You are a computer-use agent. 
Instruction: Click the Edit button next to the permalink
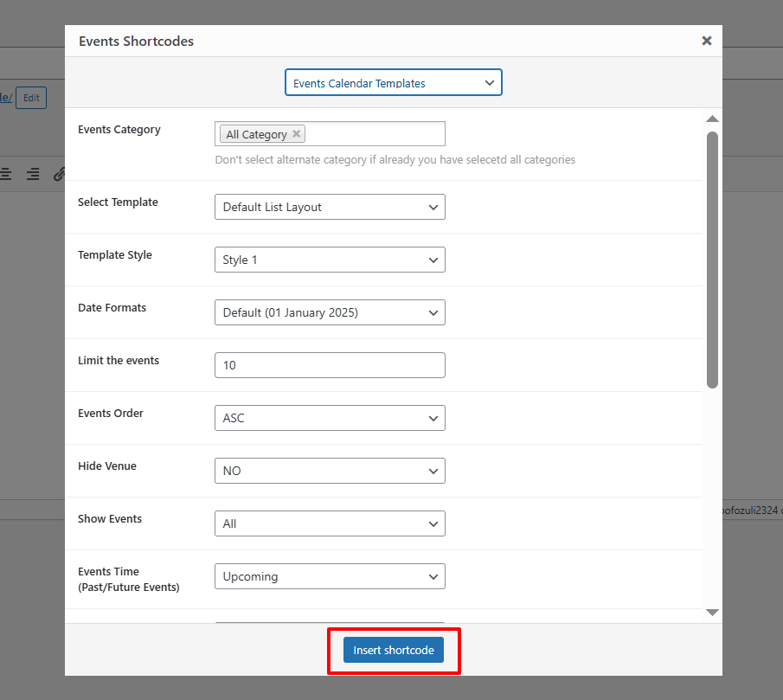point(30,98)
